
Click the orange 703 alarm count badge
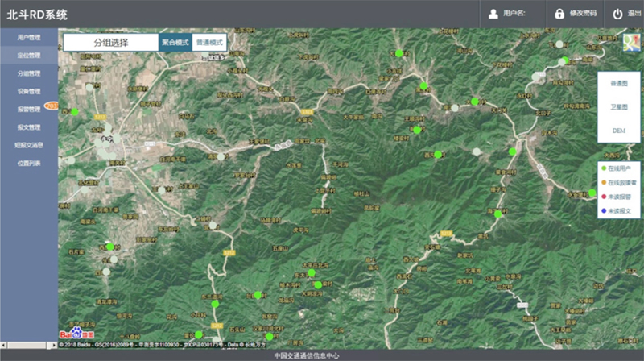[51, 106]
